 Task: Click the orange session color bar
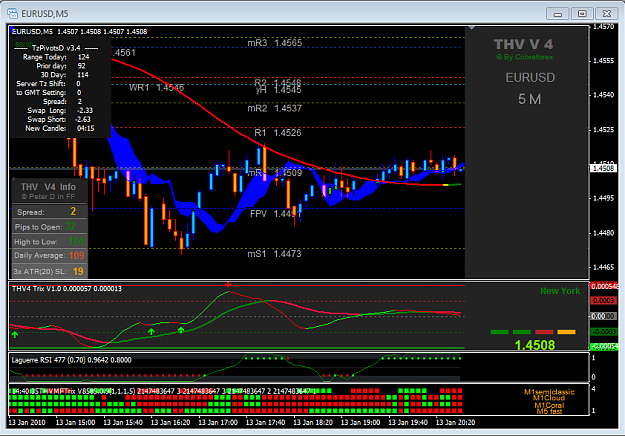[566, 332]
